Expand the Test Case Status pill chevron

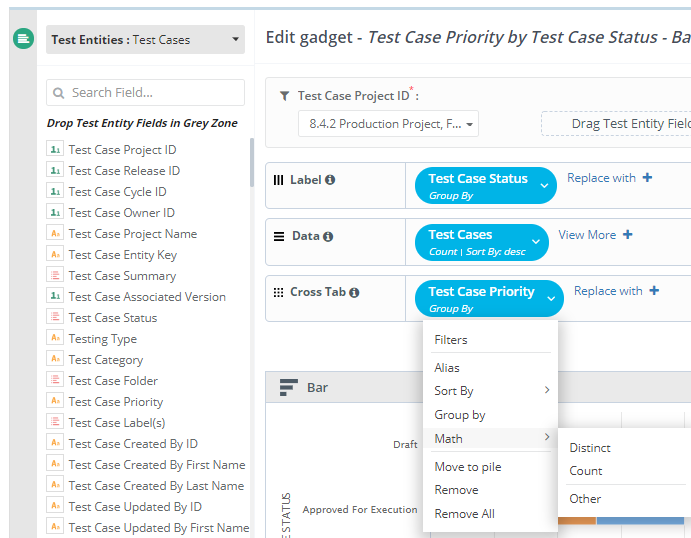[x=544, y=186]
